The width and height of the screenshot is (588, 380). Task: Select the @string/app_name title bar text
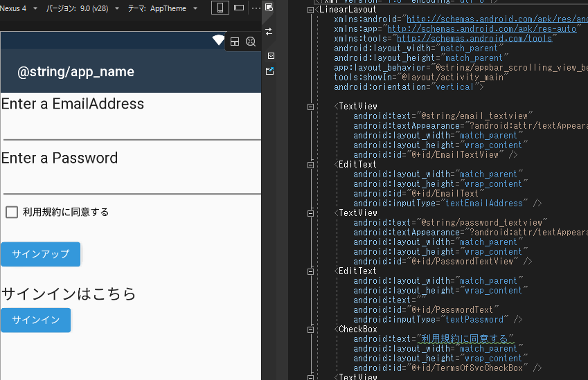75,71
